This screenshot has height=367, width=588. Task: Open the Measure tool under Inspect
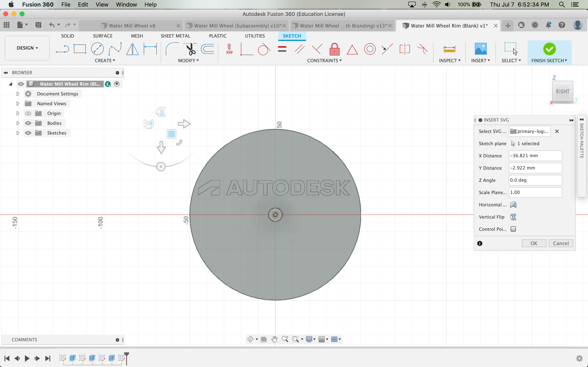(x=449, y=49)
